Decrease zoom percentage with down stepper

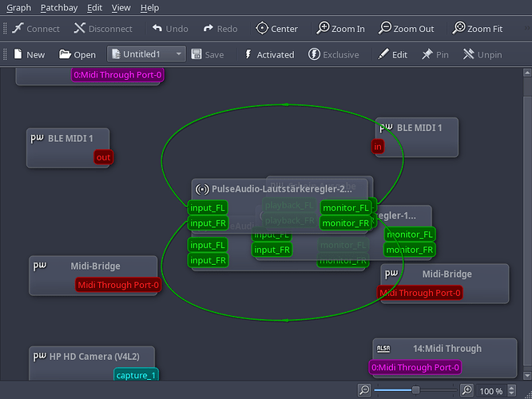pos(512,394)
